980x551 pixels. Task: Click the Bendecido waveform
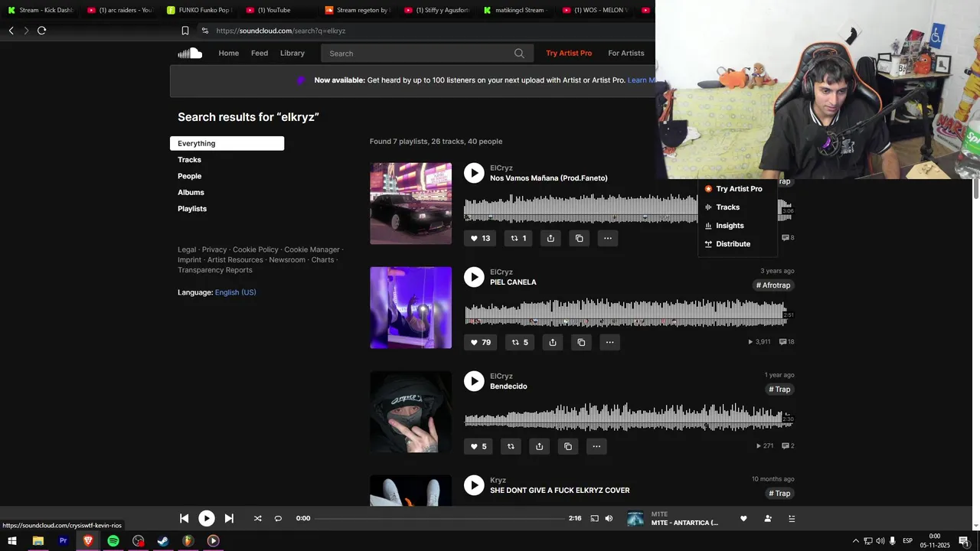(x=625, y=416)
